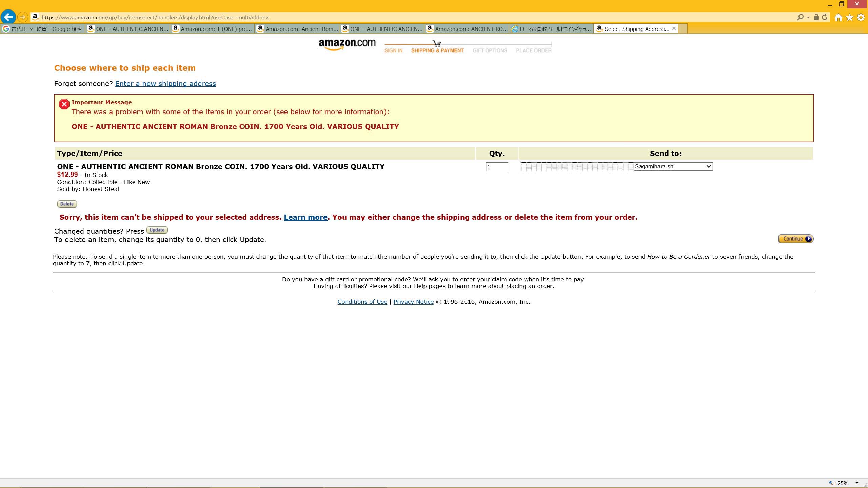Switch to the second tab ONE - AUTHENTIC ANCIEN...
Image resolution: width=868 pixels, height=488 pixels.
[x=127, y=29]
